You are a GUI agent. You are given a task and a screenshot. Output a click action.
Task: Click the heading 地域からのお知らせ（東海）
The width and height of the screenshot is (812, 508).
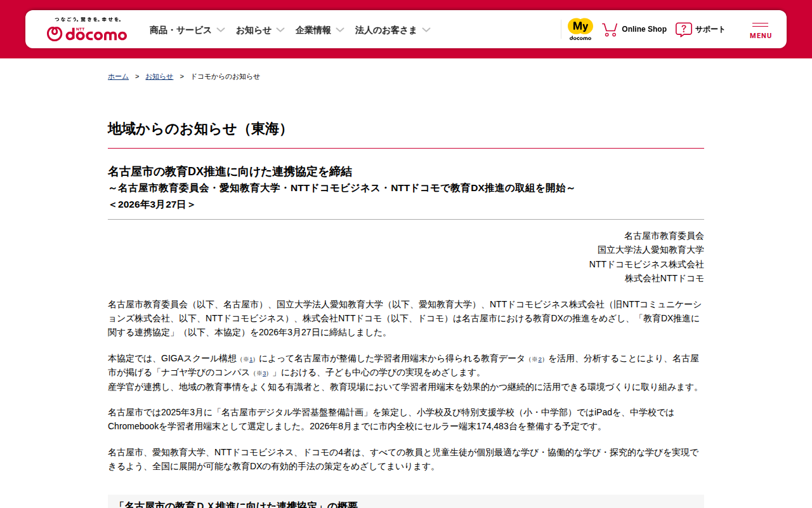tap(200, 129)
